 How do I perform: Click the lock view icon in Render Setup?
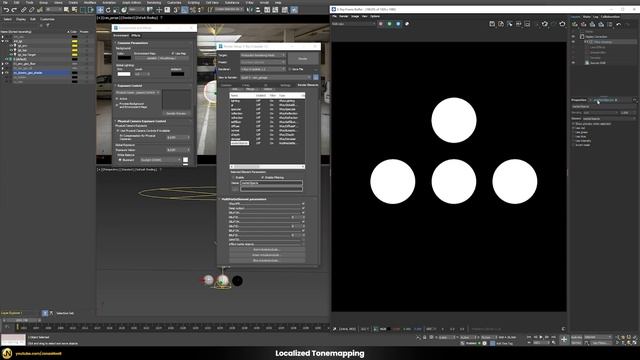point(316,77)
